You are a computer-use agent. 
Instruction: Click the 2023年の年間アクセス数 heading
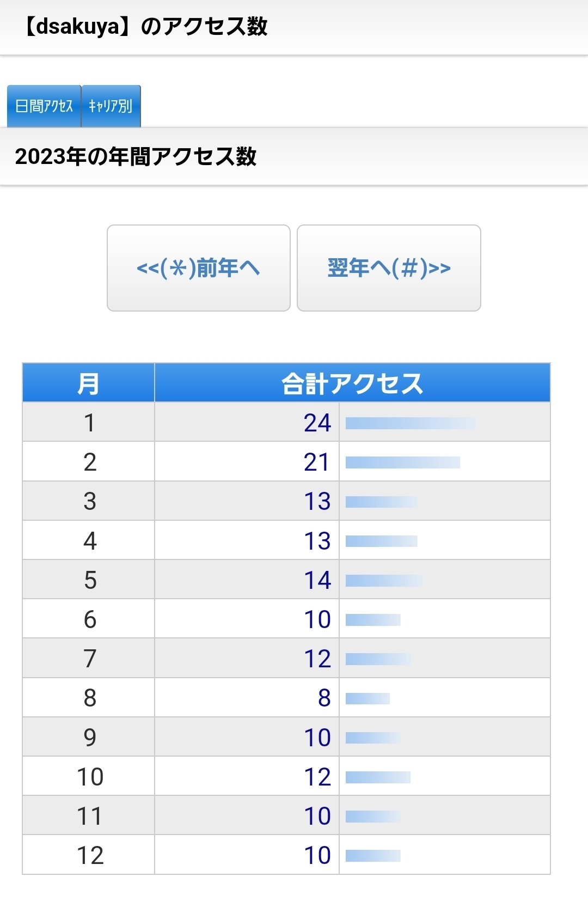(136, 157)
